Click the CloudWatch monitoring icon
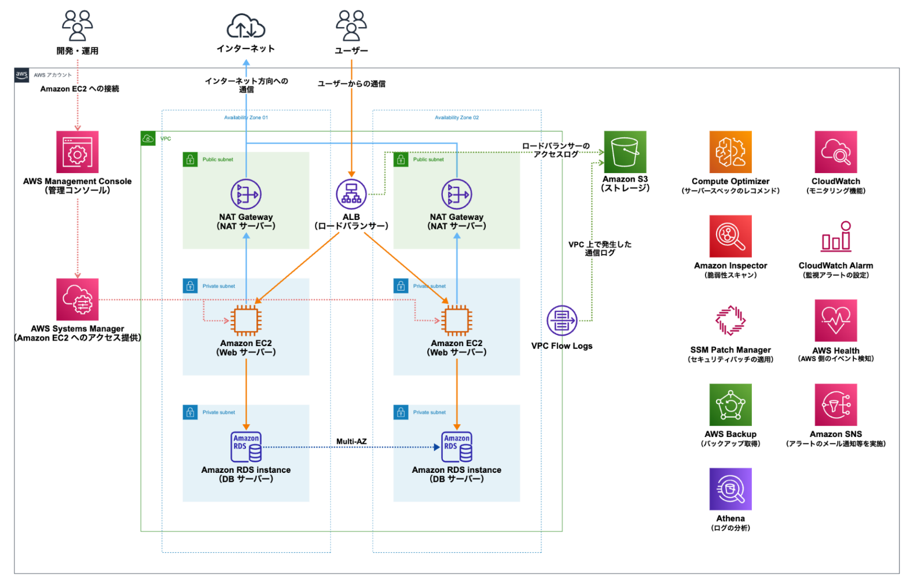This screenshot has height=588, width=914. pyautogui.click(x=835, y=152)
